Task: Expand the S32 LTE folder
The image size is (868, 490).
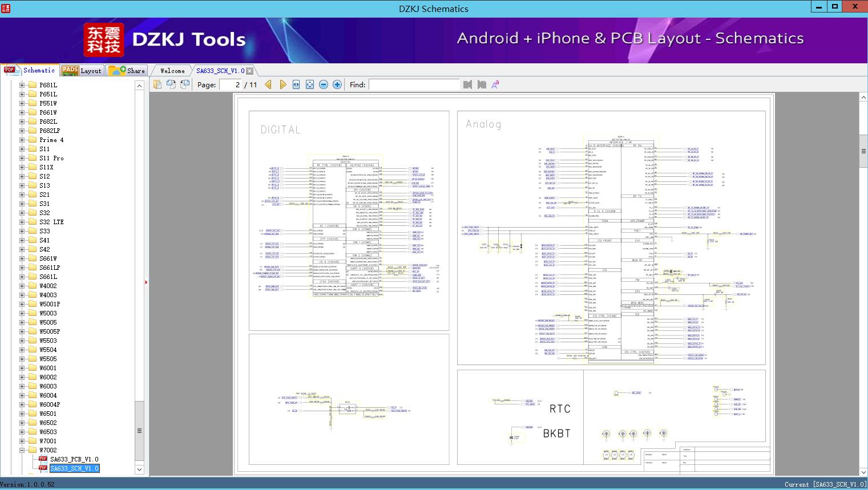Action: pos(22,222)
